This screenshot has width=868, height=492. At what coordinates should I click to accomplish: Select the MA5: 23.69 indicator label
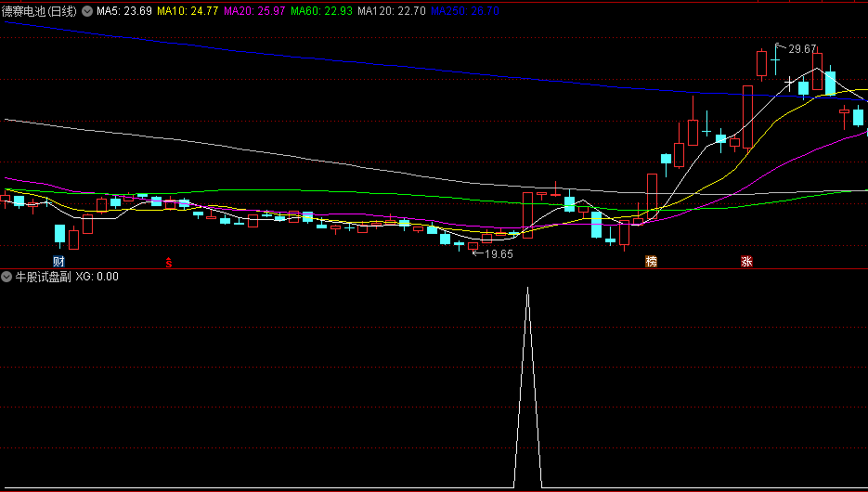click(124, 11)
